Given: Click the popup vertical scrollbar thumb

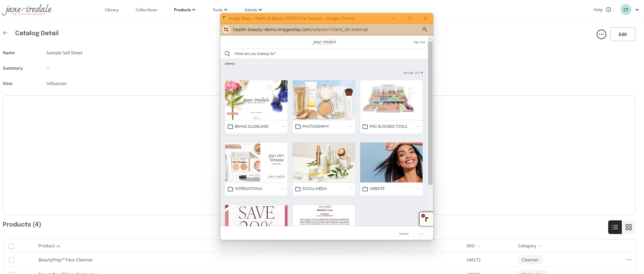Looking at the screenshot, I should point(430,113).
